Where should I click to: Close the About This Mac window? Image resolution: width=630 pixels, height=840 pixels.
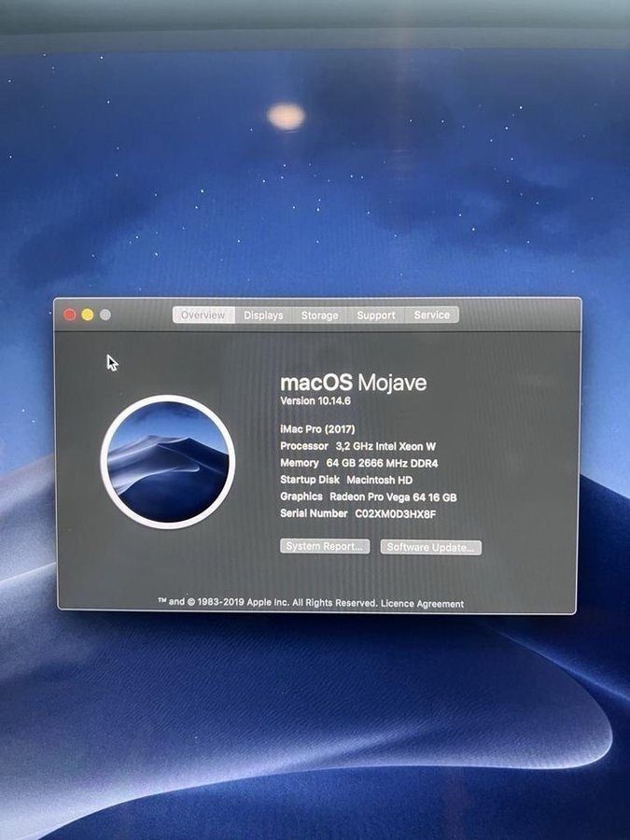(70, 315)
